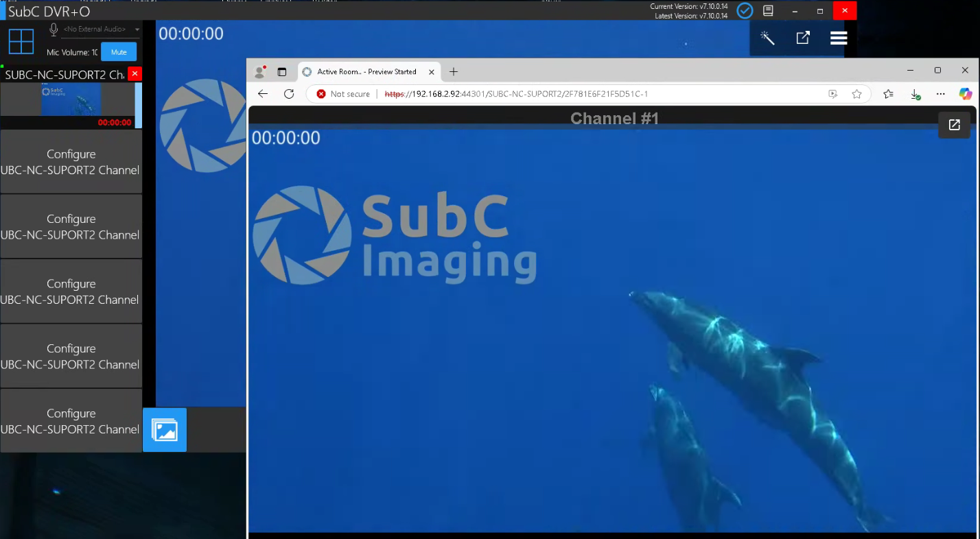
Task: Mute the microphone
Action: [x=119, y=52]
